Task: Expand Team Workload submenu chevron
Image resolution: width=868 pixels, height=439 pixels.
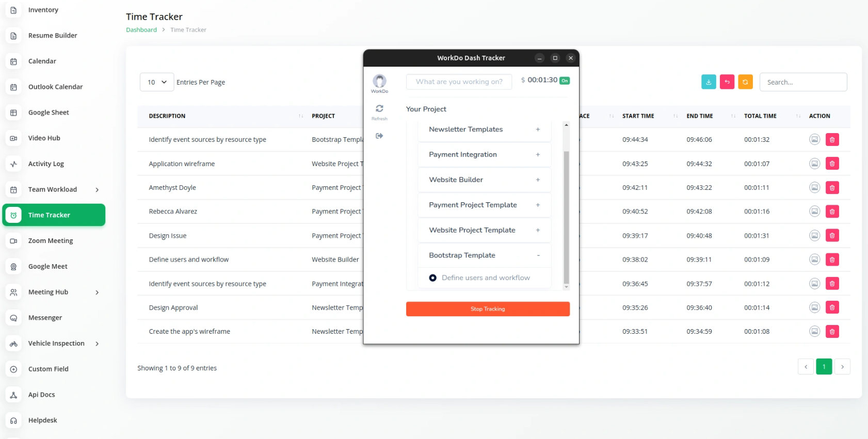Action: click(x=97, y=190)
